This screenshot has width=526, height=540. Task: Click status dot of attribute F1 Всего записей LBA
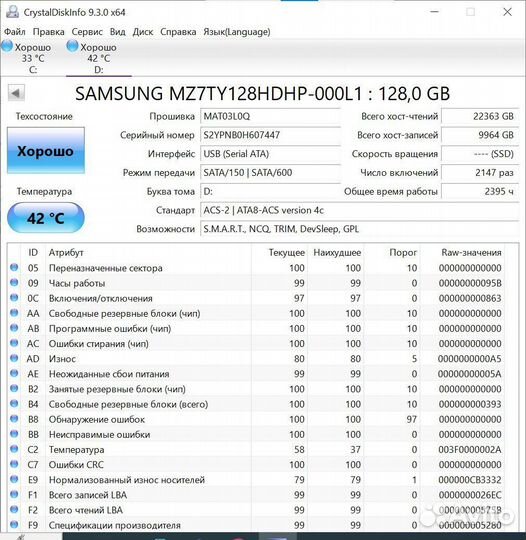tap(14, 494)
